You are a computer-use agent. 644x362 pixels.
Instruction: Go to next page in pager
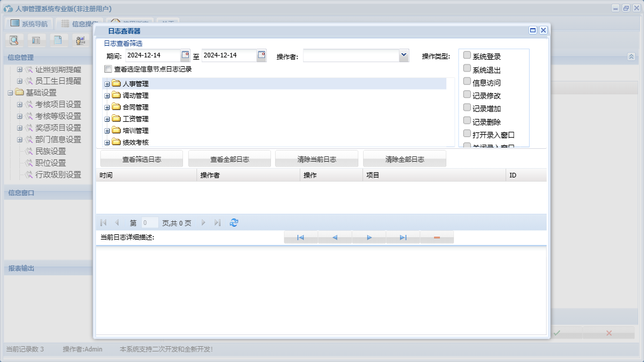pos(204,223)
